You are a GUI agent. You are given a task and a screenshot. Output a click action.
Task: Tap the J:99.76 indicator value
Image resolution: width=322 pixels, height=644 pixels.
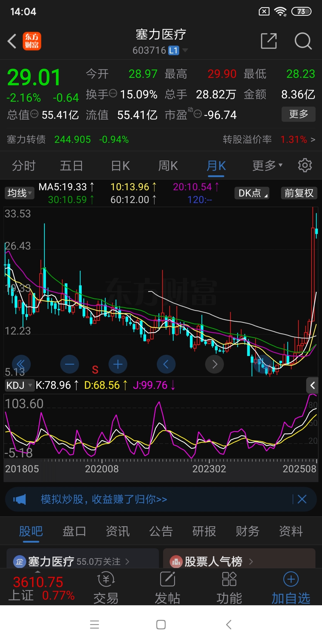click(x=154, y=385)
